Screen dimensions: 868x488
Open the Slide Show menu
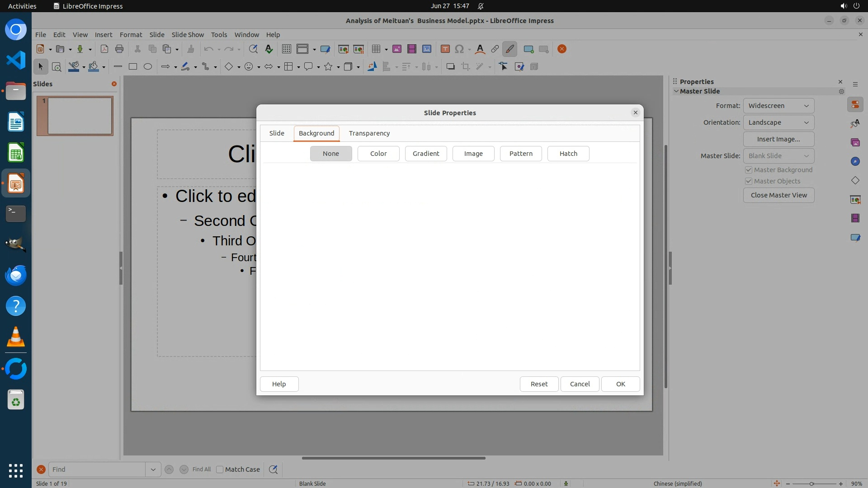tap(187, 35)
